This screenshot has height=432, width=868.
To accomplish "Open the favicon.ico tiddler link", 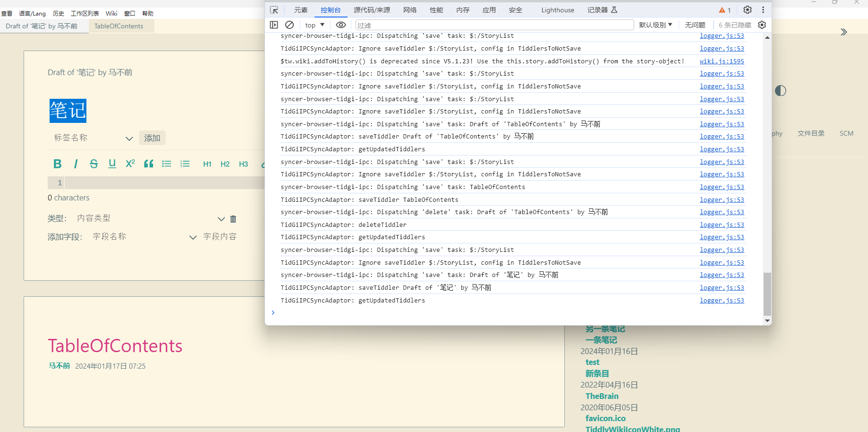I will pos(605,418).
